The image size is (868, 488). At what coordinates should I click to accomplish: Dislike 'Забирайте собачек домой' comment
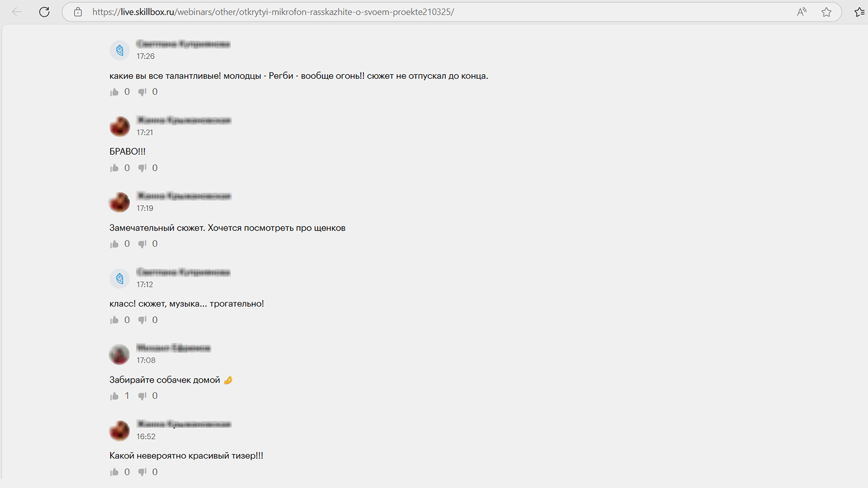[143, 396]
